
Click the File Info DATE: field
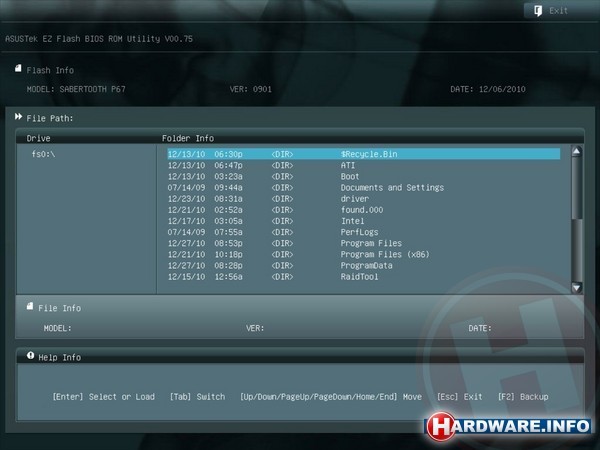click(480, 328)
